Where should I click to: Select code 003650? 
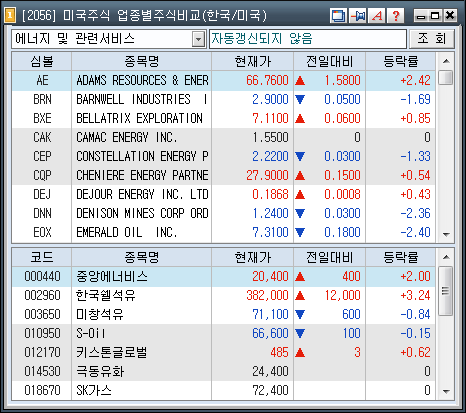click(42, 314)
